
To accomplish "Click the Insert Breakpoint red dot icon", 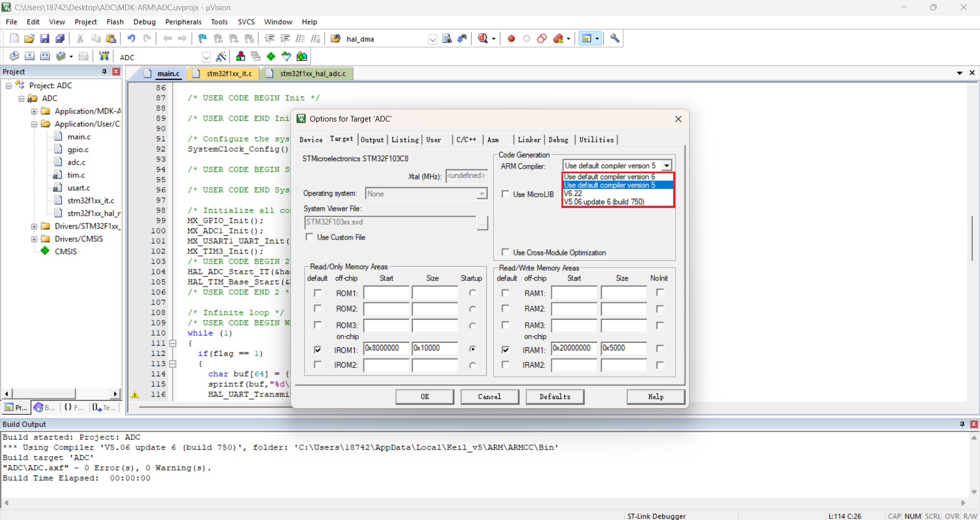I will pos(511,38).
